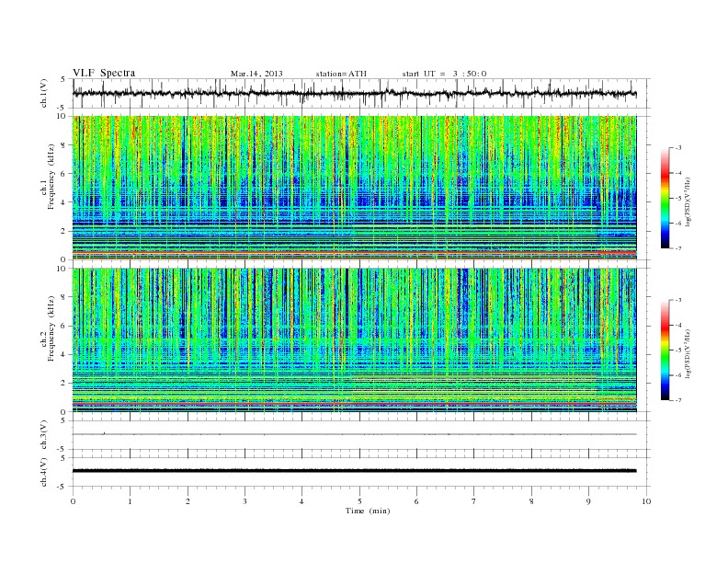Click time axis tick label "6"
Screen dimensions: 728x563
click(x=416, y=501)
